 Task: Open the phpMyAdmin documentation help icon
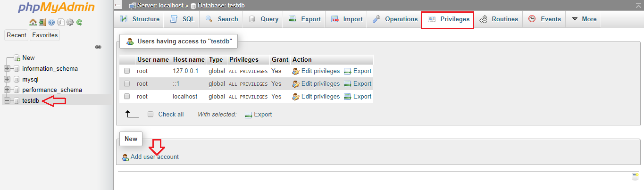51,22
